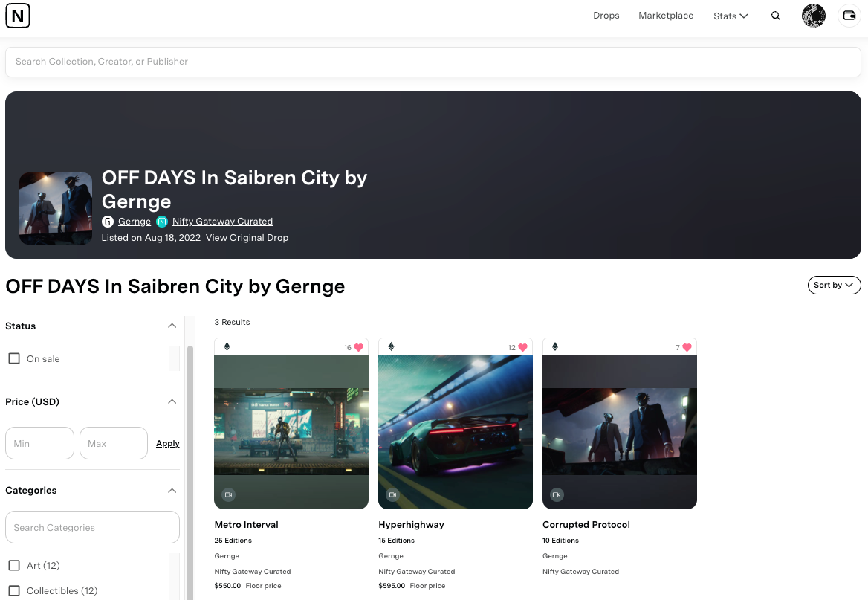
Task: Click the $595.00 floor price
Action: click(392, 586)
